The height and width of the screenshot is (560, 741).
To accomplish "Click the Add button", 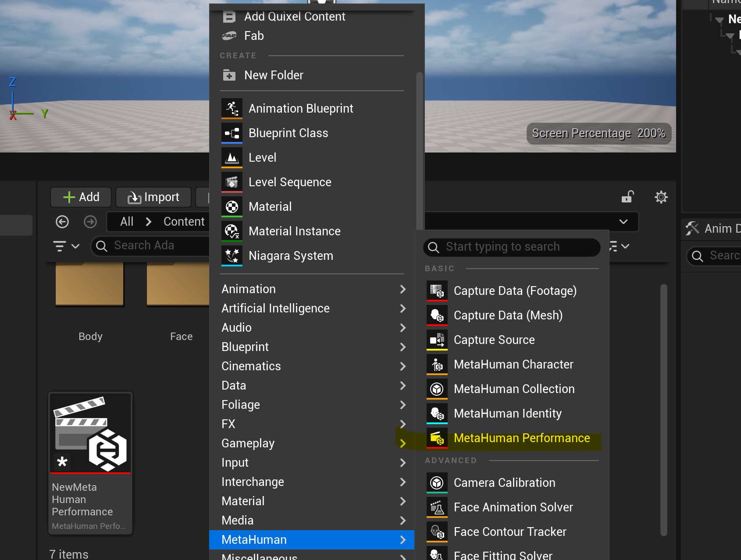I will click(81, 197).
